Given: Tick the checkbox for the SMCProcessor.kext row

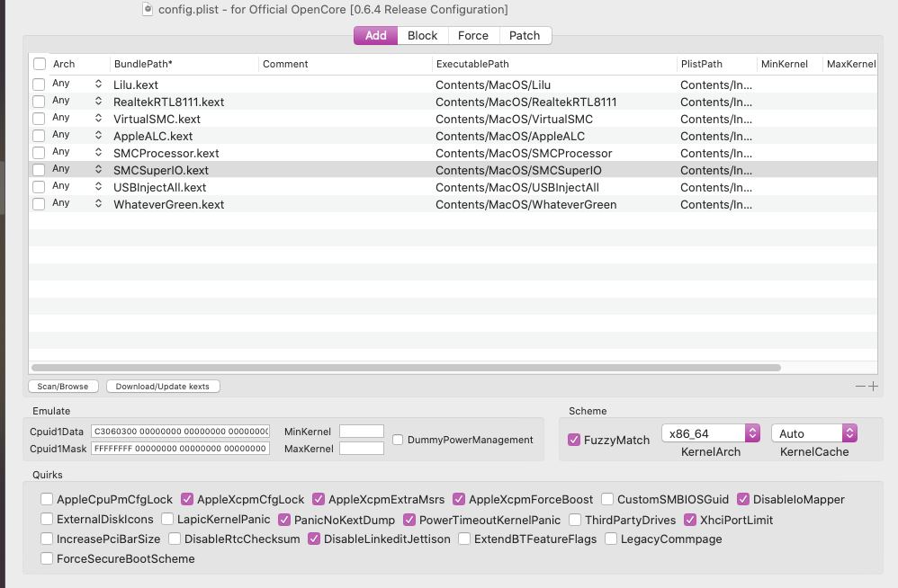Looking at the screenshot, I should click(39, 153).
